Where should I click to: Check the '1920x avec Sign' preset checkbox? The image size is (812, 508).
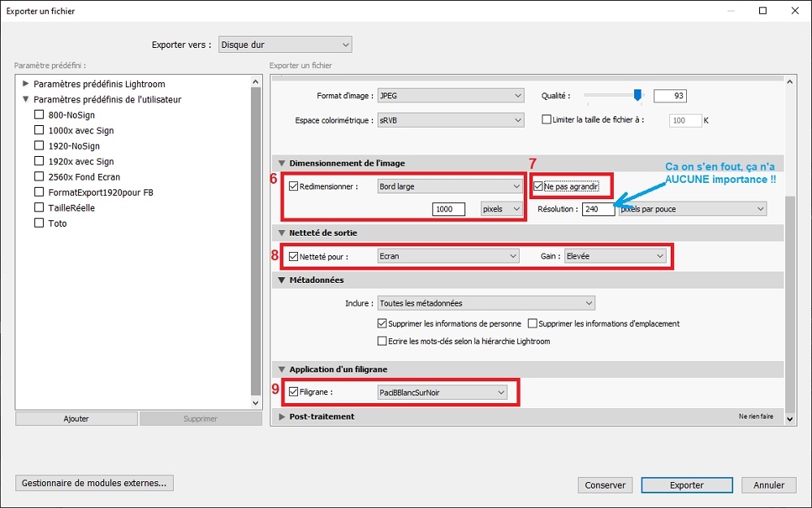(x=39, y=161)
